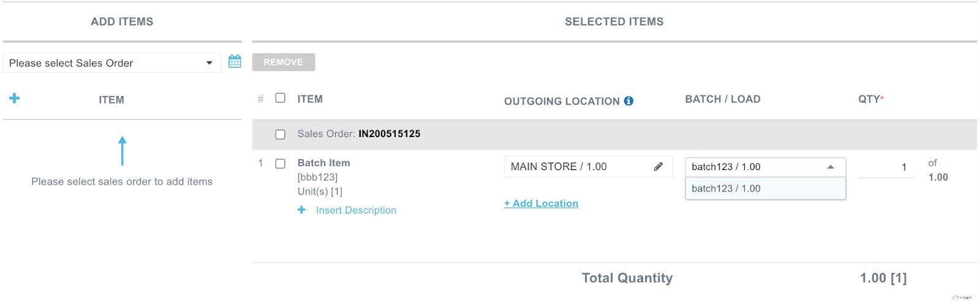The image size is (980, 301).
Task: Click the SELECTED ITEMS panel heading
Action: click(614, 21)
